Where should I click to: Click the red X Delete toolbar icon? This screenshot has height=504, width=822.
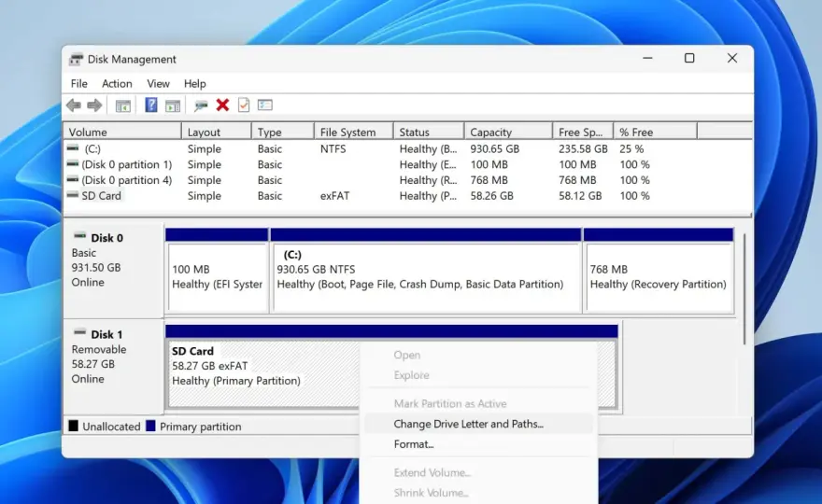click(x=223, y=105)
